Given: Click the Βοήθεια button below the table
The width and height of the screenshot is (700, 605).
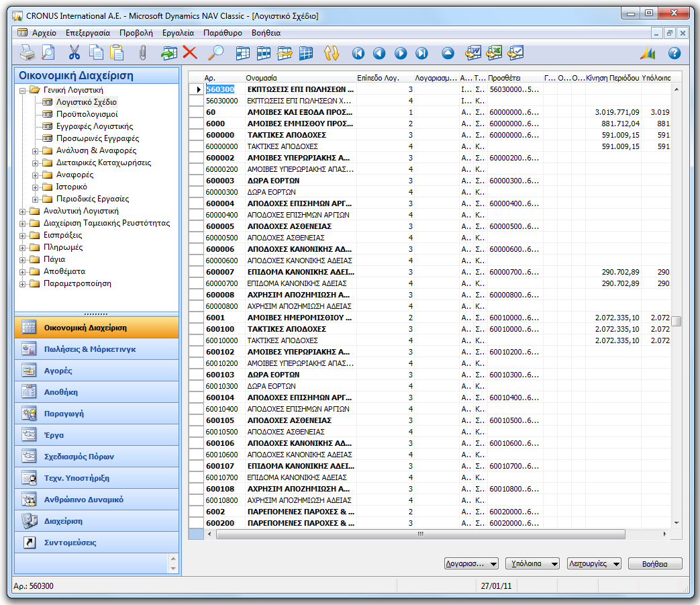Looking at the screenshot, I should pos(655,563).
